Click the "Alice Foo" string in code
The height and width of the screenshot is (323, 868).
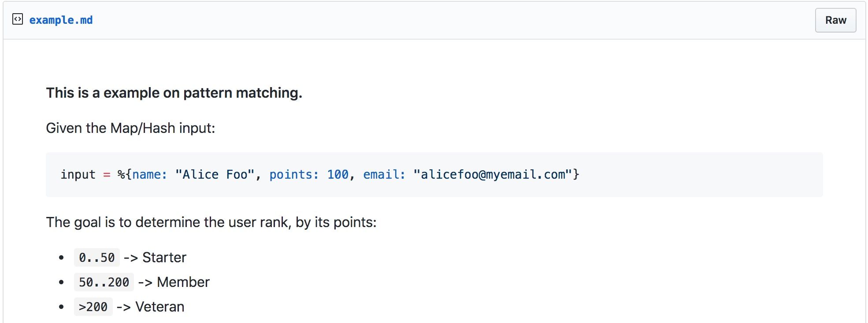click(215, 175)
